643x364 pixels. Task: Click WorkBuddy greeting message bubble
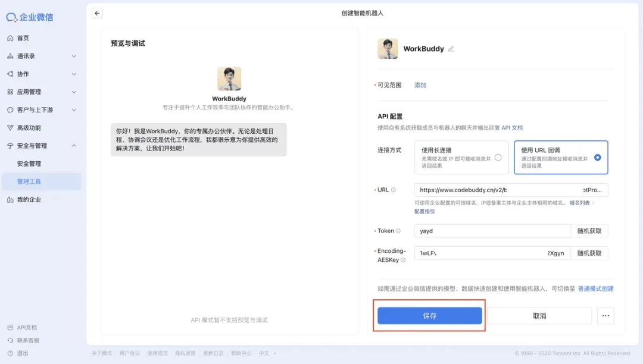[x=199, y=140]
